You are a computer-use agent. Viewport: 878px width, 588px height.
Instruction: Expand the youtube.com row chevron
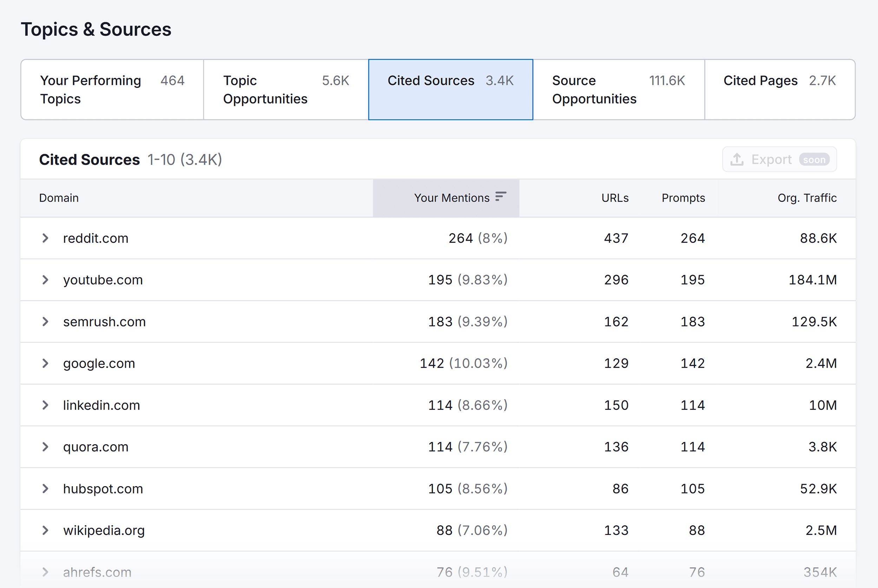point(45,280)
